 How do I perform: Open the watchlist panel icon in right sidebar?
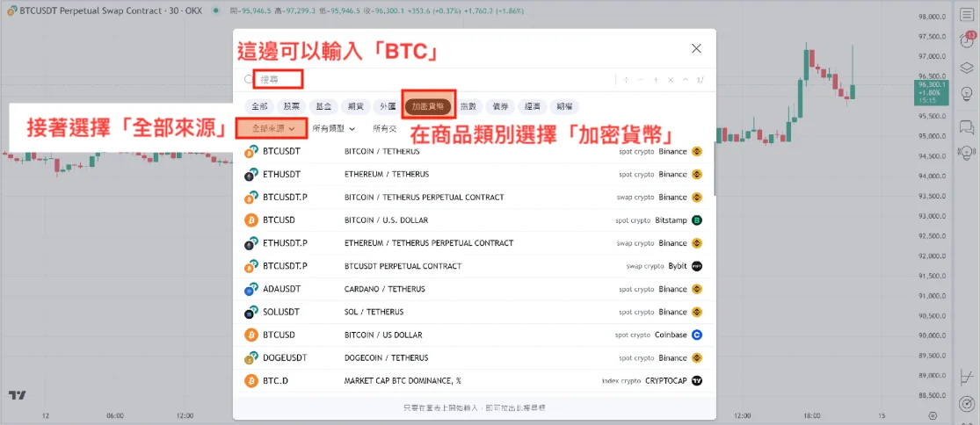tap(966, 16)
